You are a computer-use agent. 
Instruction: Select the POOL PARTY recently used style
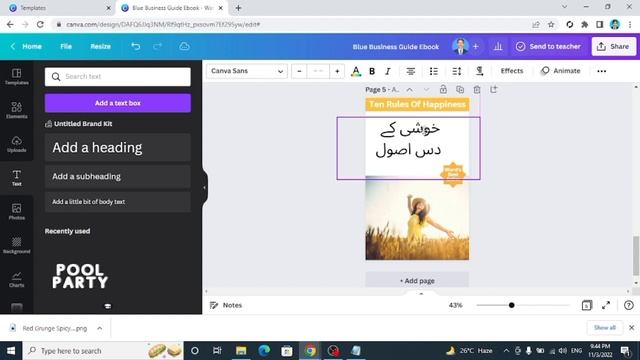[80, 276]
